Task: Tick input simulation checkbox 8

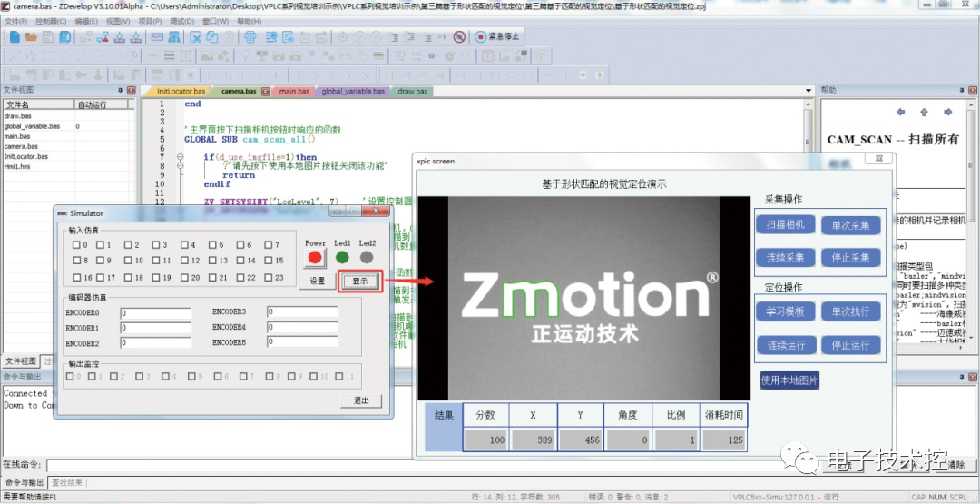Action: 76,261
